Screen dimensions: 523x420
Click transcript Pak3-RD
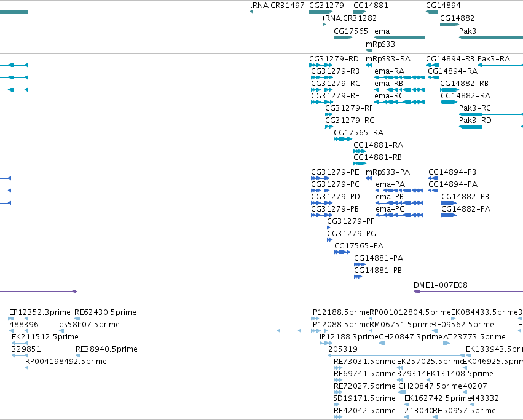(x=491, y=127)
